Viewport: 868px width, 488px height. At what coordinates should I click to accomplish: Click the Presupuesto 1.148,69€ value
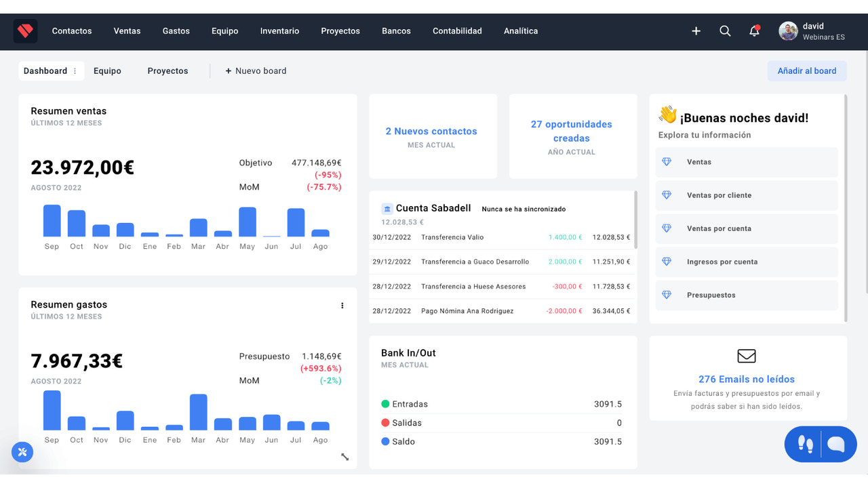point(321,357)
